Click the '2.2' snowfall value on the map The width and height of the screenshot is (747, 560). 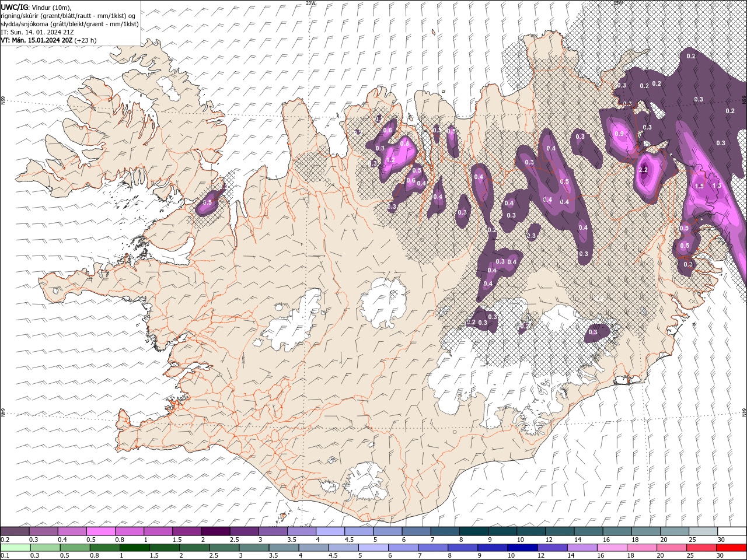[643, 170]
